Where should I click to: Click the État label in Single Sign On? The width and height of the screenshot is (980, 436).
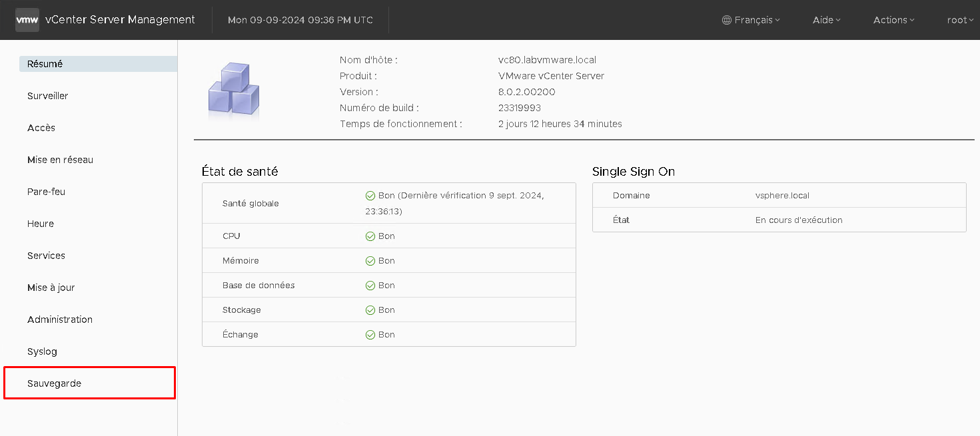click(x=622, y=220)
